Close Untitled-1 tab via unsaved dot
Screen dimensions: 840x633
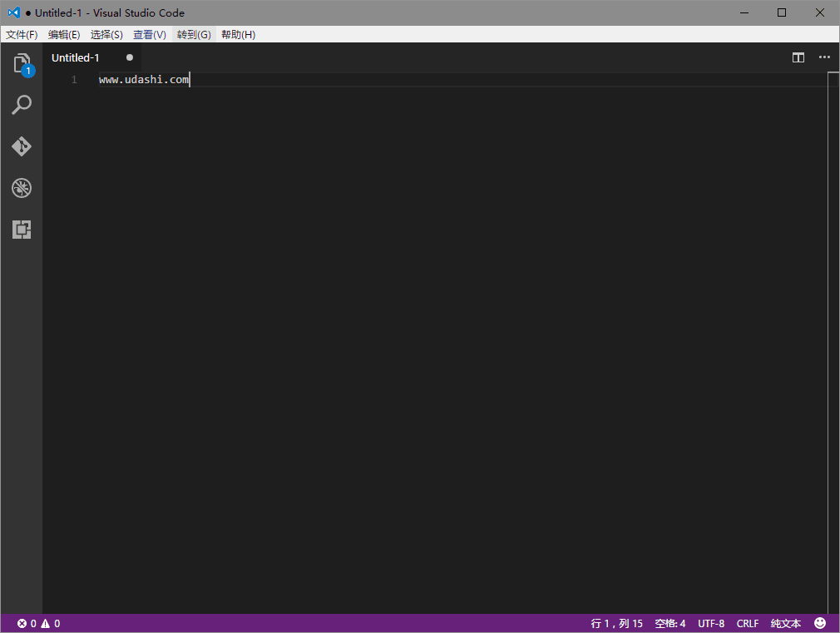coord(130,57)
